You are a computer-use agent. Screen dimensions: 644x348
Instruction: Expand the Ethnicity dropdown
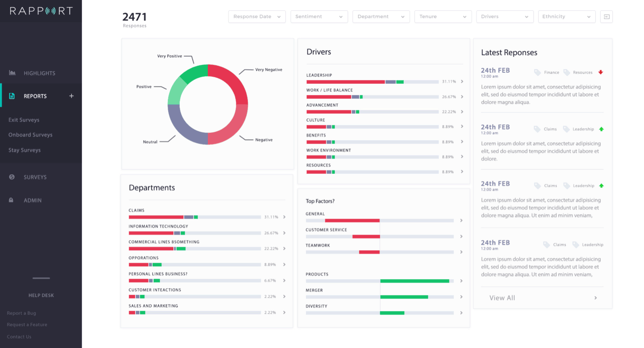(566, 17)
